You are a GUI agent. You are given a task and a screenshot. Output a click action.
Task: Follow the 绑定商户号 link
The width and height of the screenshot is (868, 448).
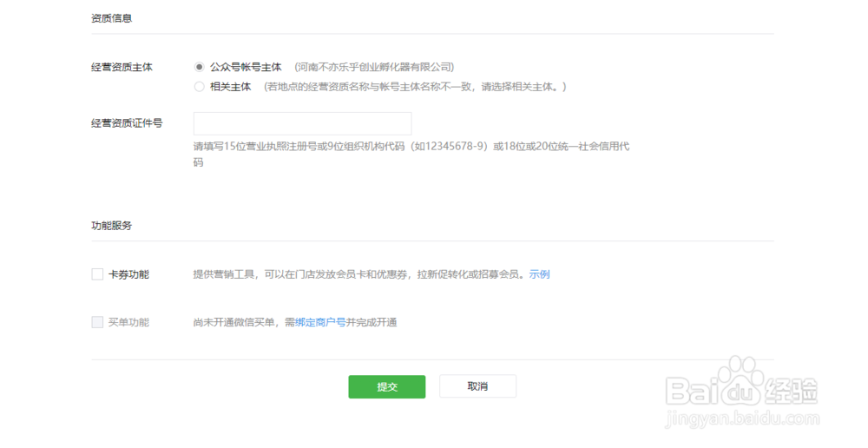pyautogui.click(x=320, y=322)
